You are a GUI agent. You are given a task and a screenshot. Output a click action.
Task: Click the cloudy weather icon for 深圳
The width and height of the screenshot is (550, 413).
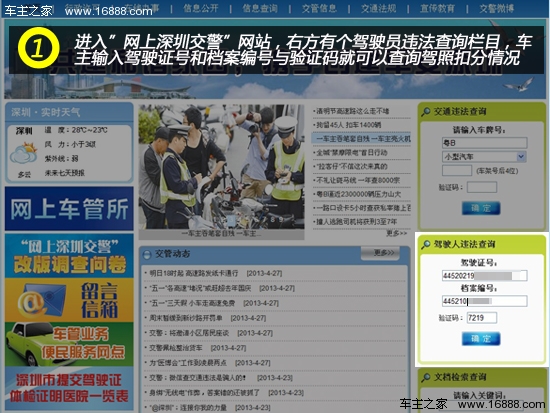coord(24,153)
